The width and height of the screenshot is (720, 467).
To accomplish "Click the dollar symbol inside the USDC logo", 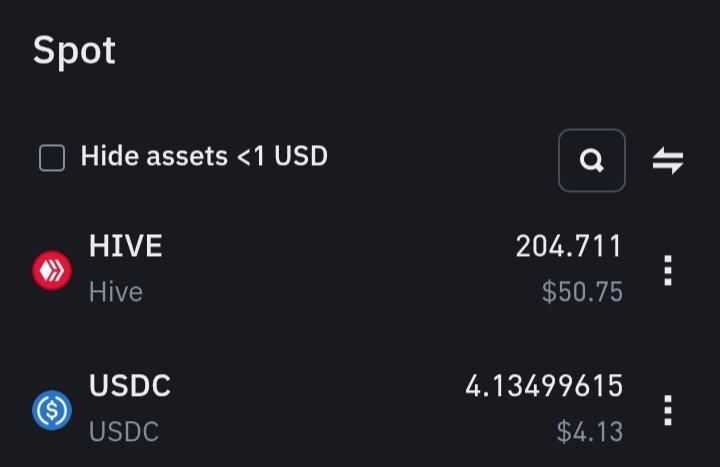I will [52, 410].
